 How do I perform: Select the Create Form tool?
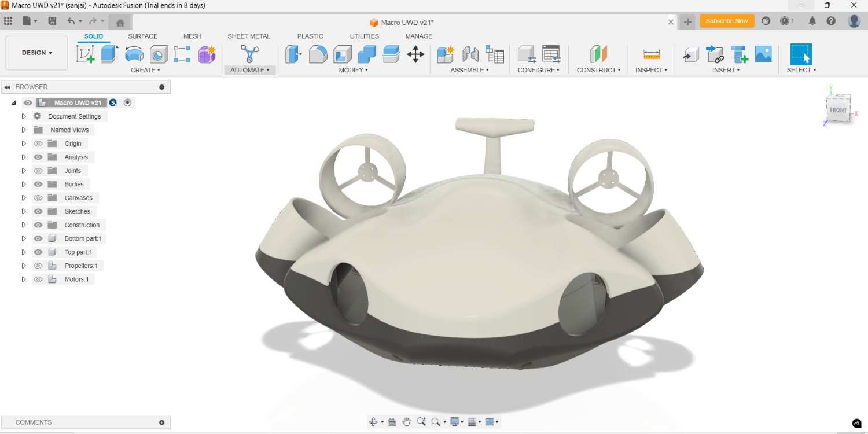click(x=207, y=54)
